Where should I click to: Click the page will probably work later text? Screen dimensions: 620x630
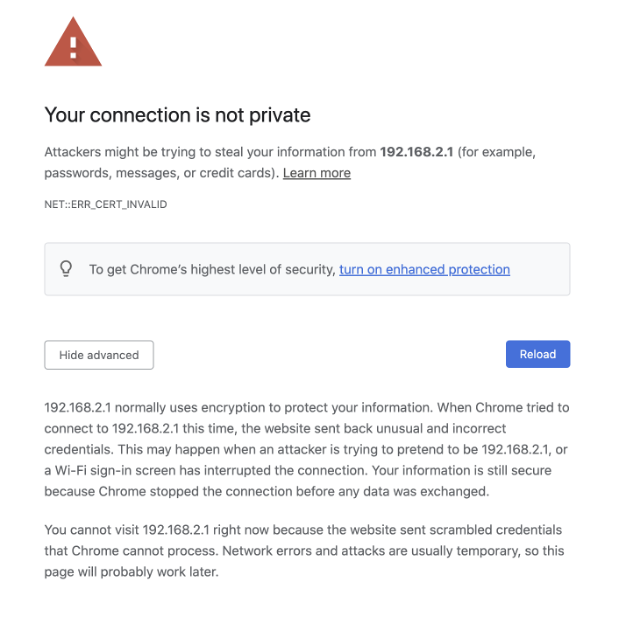tap(131, 572)
